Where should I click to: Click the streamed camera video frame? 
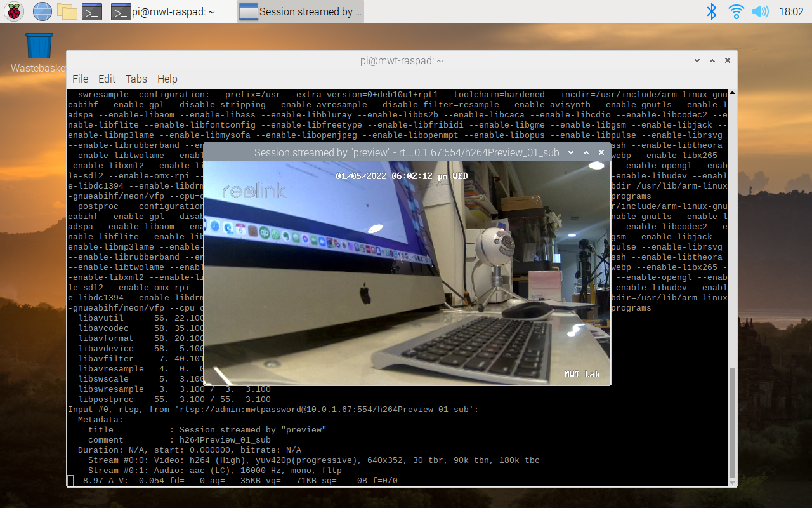(407, 273)
